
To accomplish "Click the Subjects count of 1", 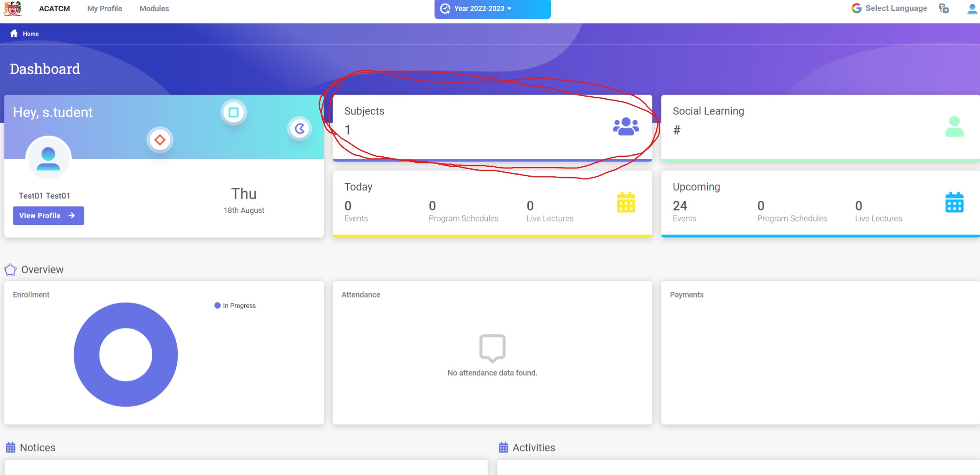I will [x=348, y=130].
